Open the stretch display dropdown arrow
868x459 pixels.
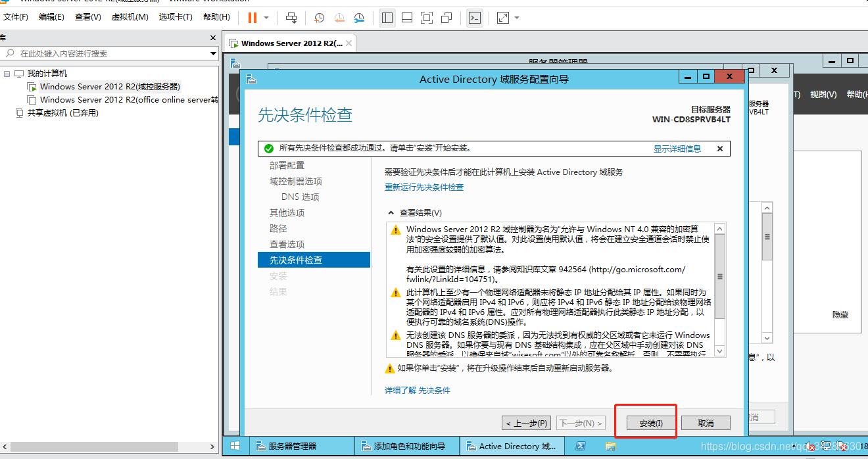[x=517, y=18]
